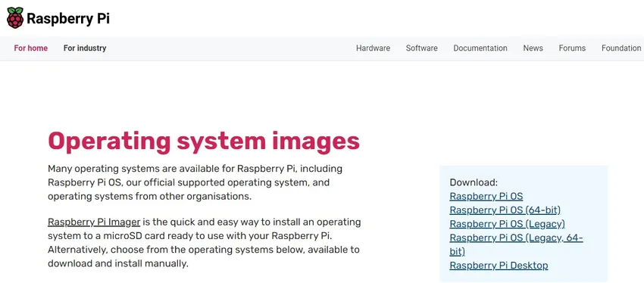Image resolution: width=644 pixels, height=283 pixels.
Task: Follow the Raspberry Pi Imager link
Action: [x=94, y=222]
